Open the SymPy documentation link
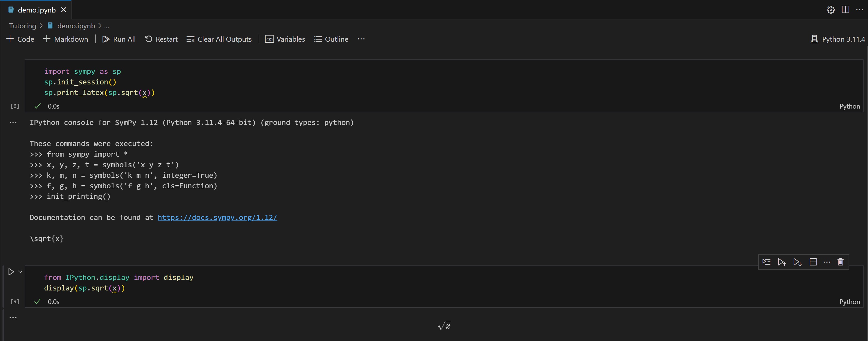 click(217, 217)
